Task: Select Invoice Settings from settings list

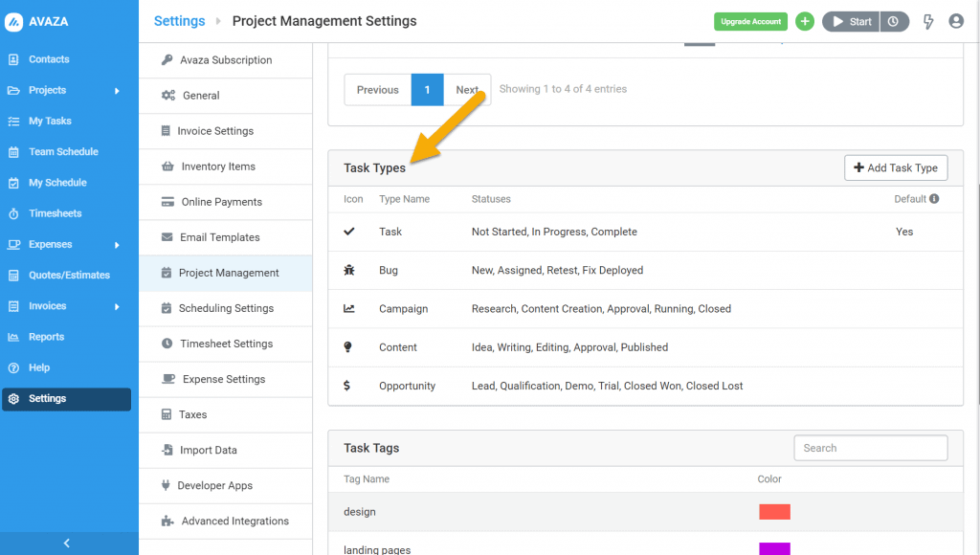Action: pos(214,131)
